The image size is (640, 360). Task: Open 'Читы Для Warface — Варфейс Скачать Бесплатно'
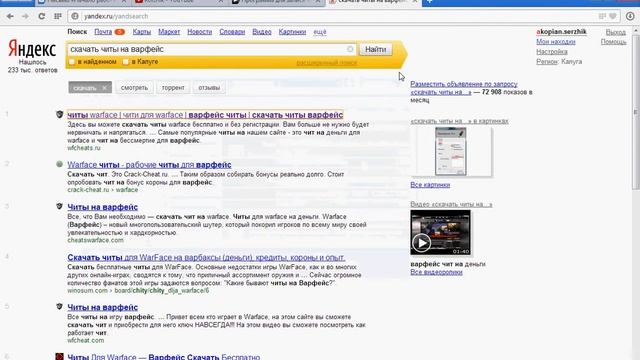point(164,357)
